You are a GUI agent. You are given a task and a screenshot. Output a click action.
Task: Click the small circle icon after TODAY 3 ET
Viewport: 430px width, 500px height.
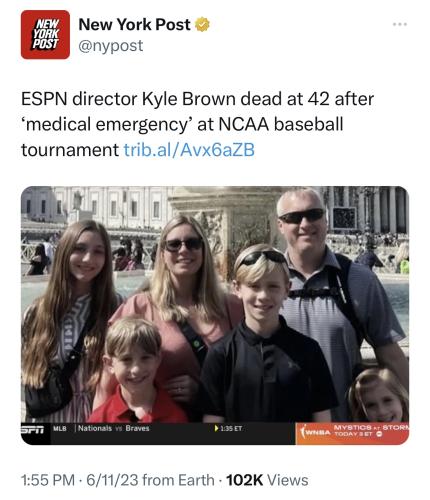point(379,434)
